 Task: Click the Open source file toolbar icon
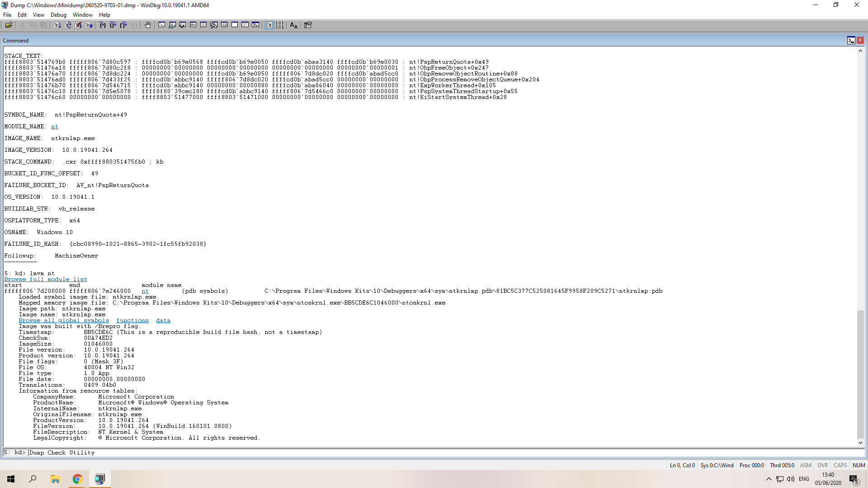(x=9, y=25)
